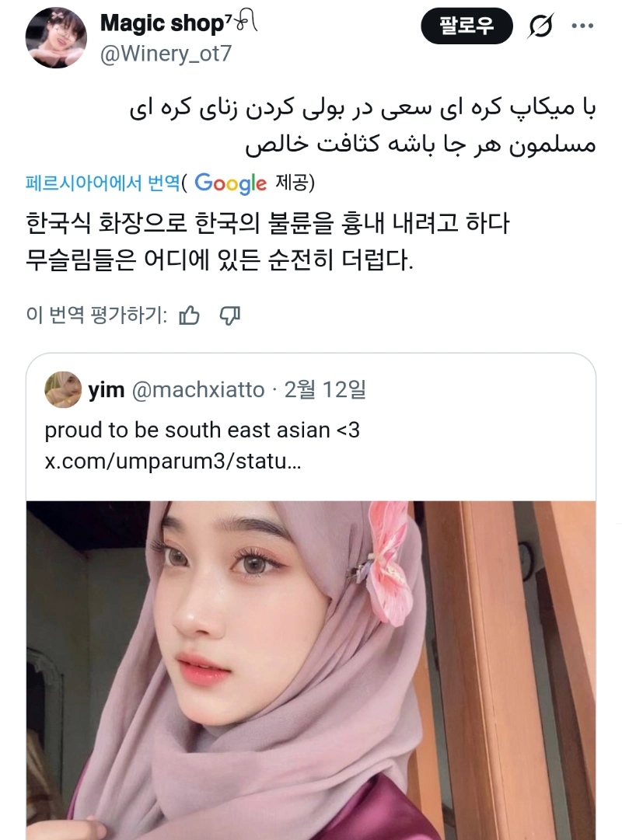
Task: Open the Grok slash-circle icon
Action: click(540, 26)
